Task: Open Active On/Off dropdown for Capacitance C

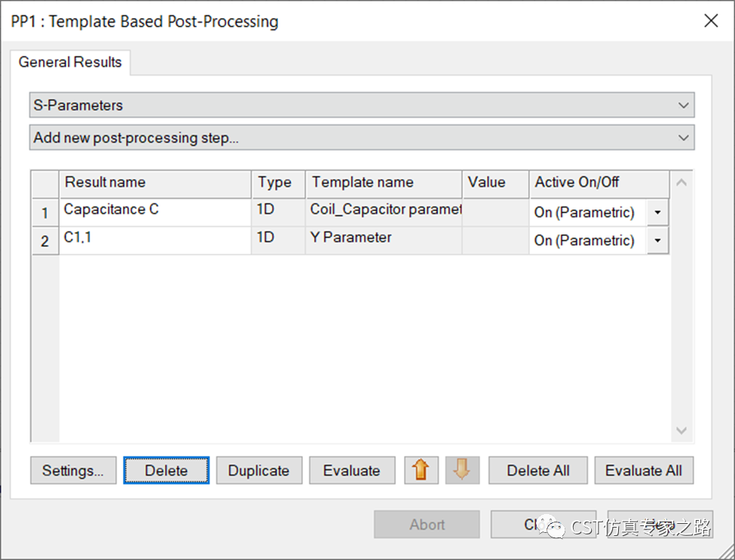Action: pos(657,213)
